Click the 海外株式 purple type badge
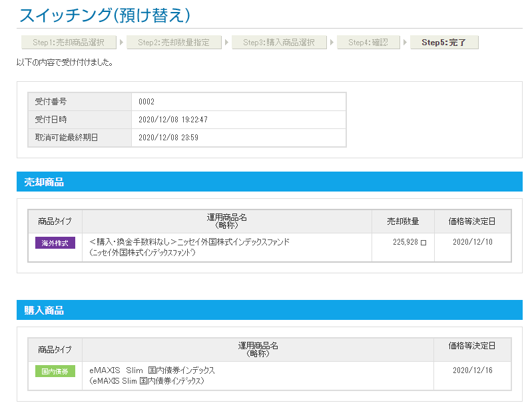The height and width of the screenshot is (411, 532). point(55,243)
